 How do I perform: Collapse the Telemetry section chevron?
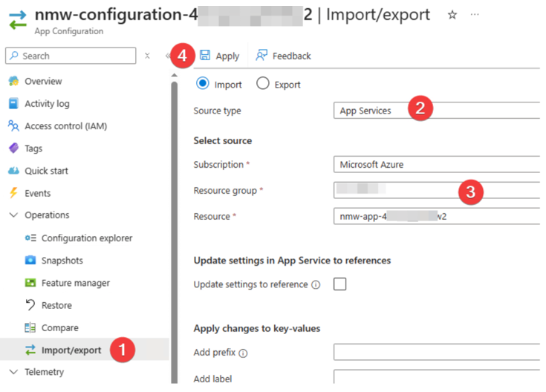13,372
